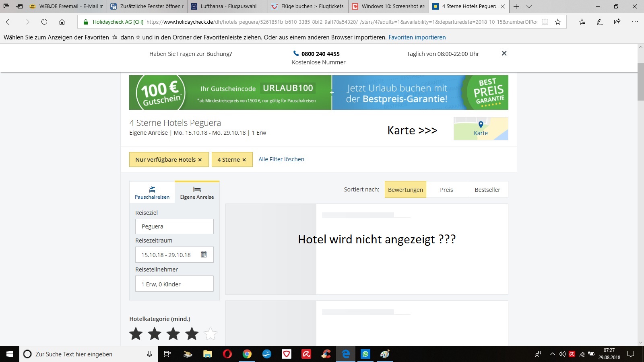The width and height of the screenshot is (644, 362).
Task: Click the Reiseziel field containing Peguera
Action: 174,226
